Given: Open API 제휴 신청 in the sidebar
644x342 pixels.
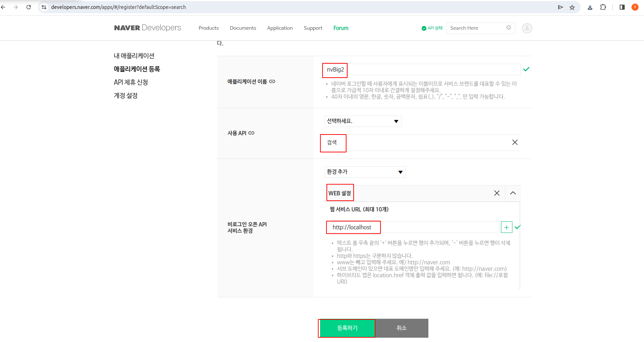Looking at the screenshot, I should (x=131, y=82).
